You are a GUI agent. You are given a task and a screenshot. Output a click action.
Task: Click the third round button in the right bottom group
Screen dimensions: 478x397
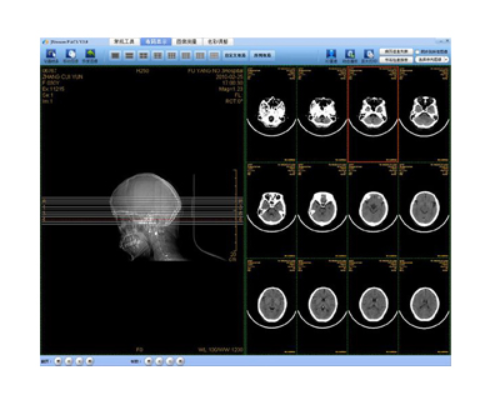click(x=170, y=361)
